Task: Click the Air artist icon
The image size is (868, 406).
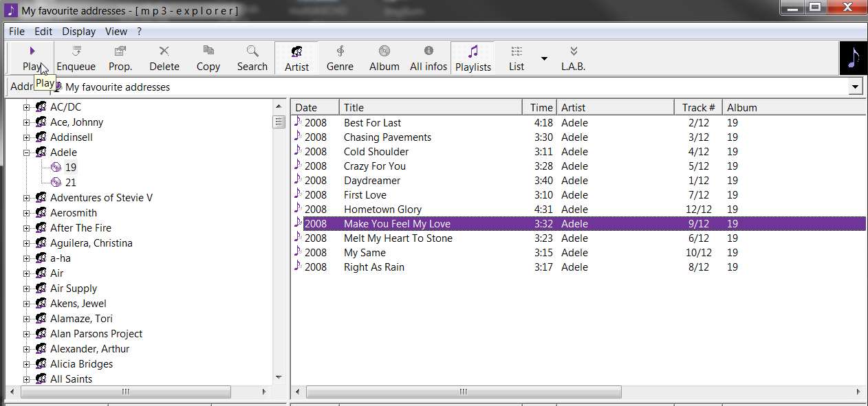Action: click(41, 273)
